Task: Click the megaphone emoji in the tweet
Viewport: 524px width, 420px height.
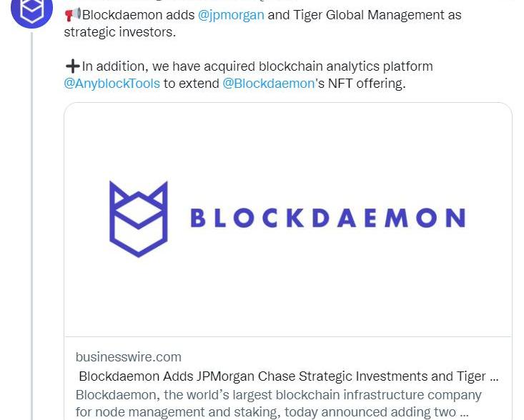Action: (72, 14)
